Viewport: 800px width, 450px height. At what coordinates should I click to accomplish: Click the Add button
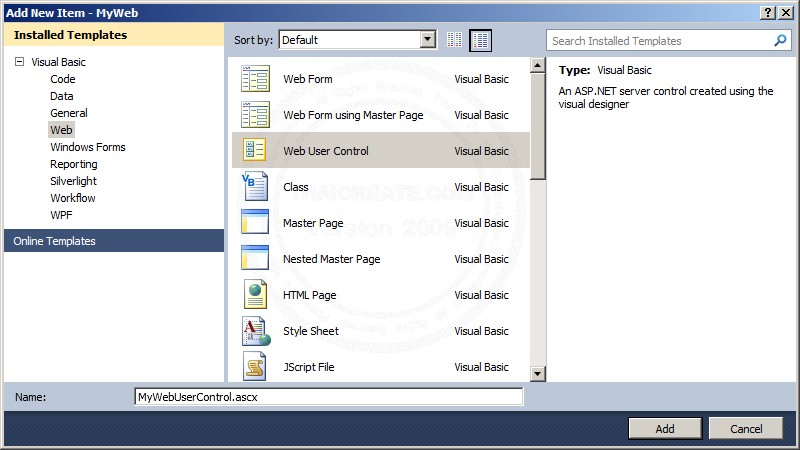coord(665,429)
